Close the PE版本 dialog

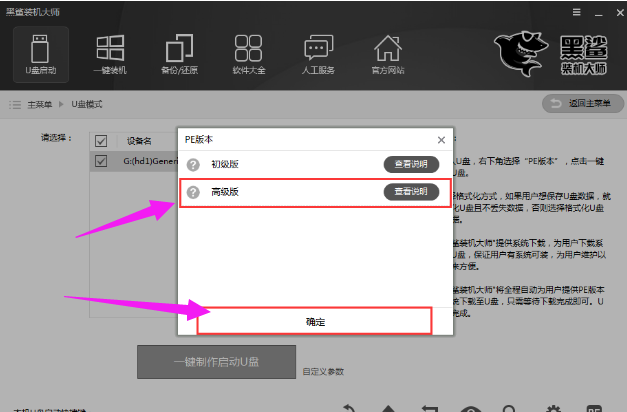coord(440,140)
